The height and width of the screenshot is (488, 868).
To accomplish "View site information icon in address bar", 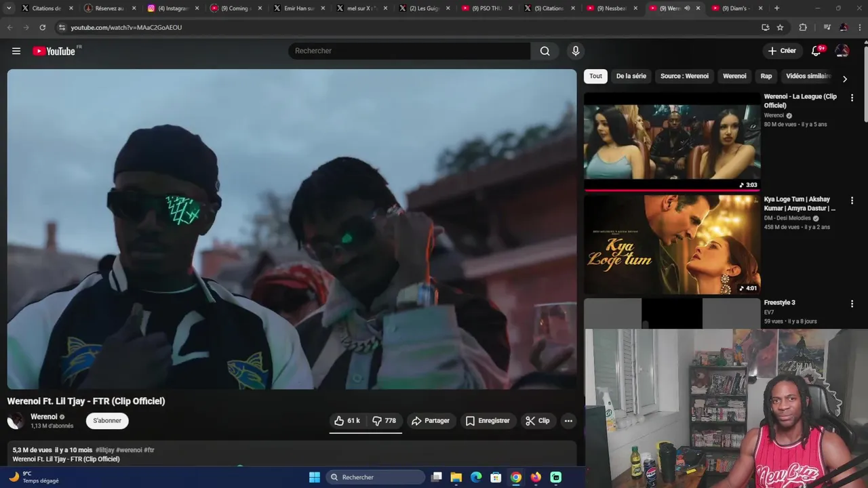I will (x=62, y=27).
